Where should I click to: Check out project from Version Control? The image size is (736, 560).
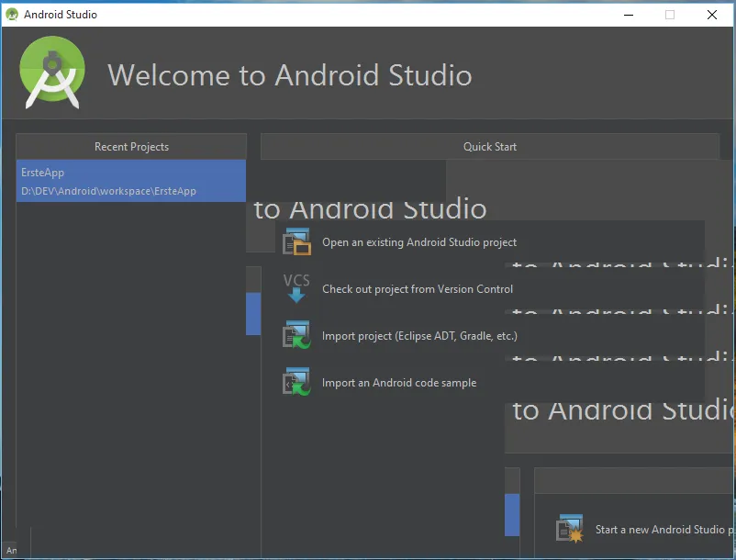pos(418,289)
